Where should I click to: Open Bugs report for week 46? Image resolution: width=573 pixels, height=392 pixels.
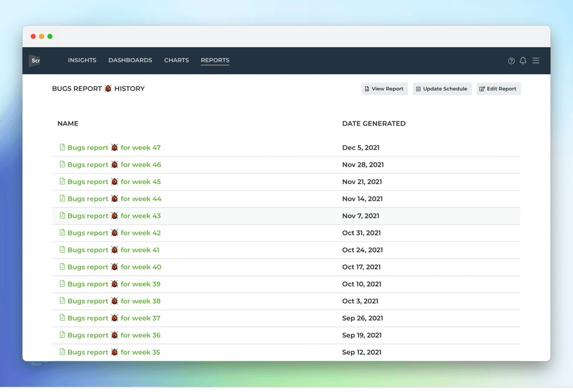coord(115,164)
